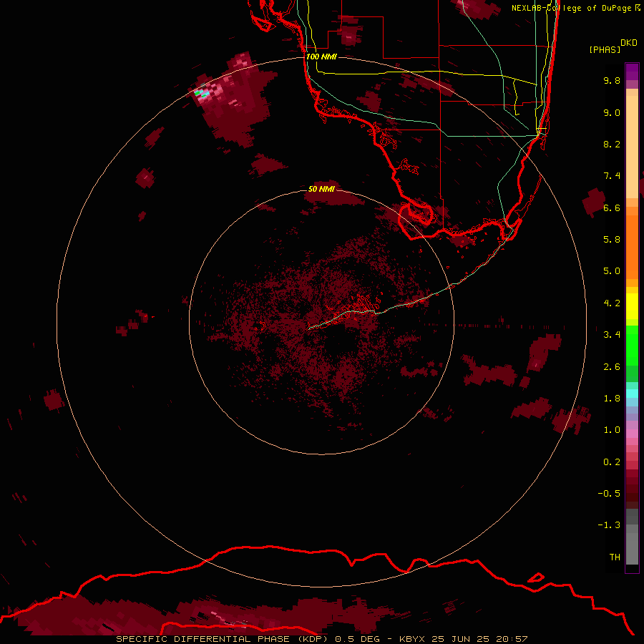Click the 9.0 value on the color scale
Viewport: 644px width, 644px height.
click(612, 112)
